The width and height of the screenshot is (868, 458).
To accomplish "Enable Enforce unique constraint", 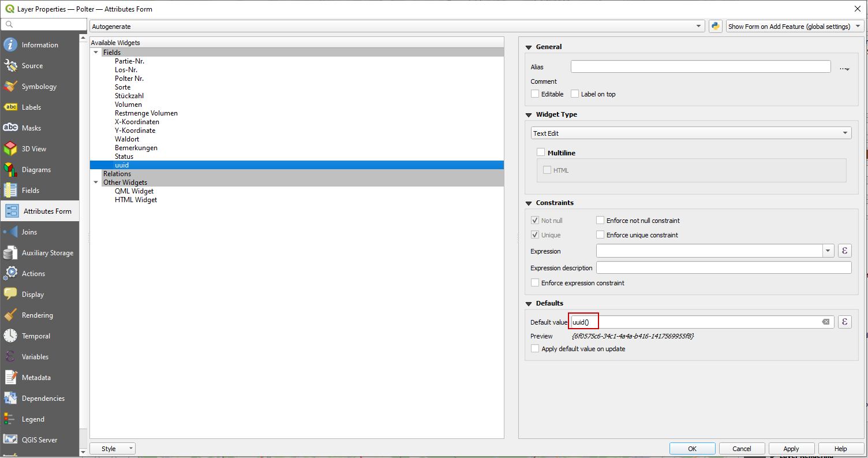I will click(600, 235).
